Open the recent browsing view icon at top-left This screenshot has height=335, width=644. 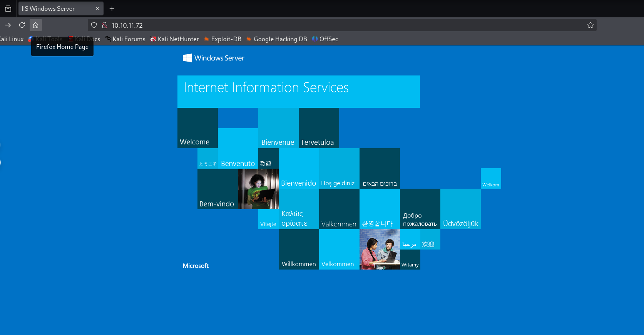[8, 9]
